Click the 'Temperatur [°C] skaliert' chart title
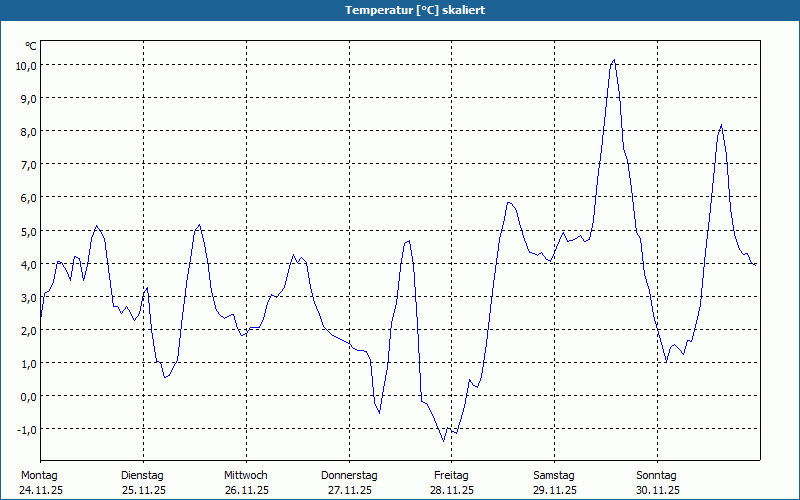This screenshot has width=800, height=500. pos(415,10)
